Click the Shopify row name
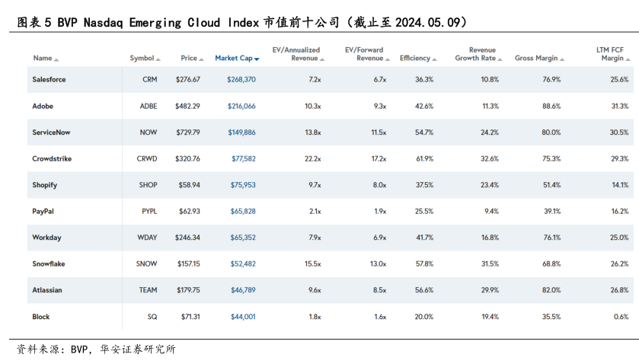This screenshot has height=364, width=639. pos(44,185)
